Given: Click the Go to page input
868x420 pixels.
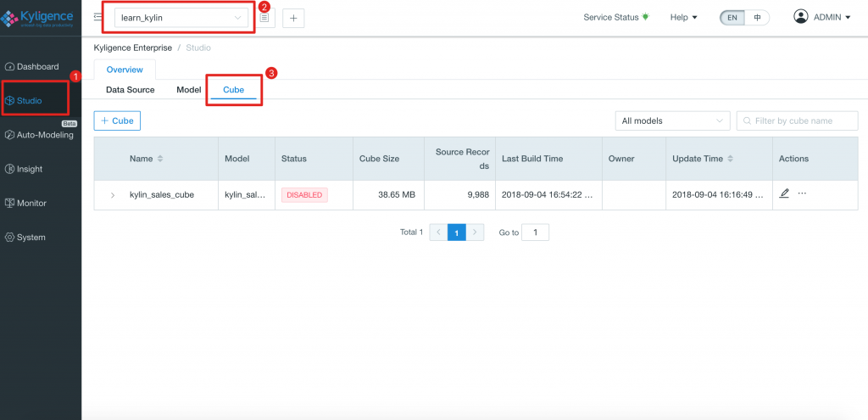Looking at the screenshot, I should [536, 232].
